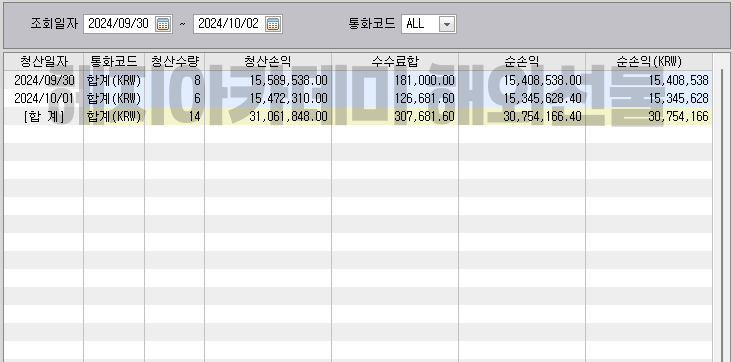Click the quantity cell showing 8
This screenshot has width=733, height=362.
pos(174,80)
